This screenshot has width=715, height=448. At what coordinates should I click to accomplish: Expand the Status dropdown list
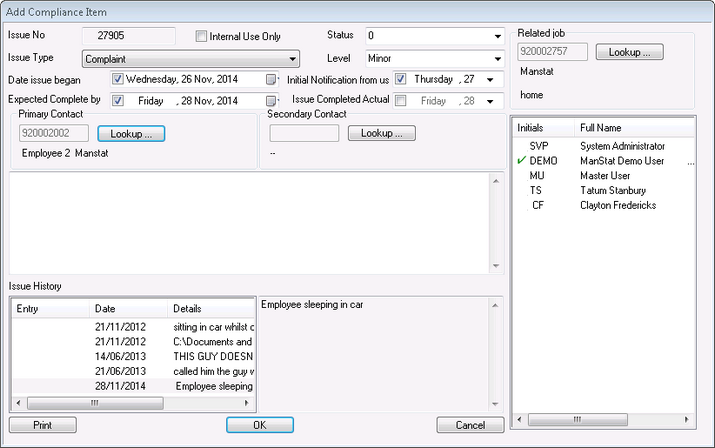[x=497, y=37]
